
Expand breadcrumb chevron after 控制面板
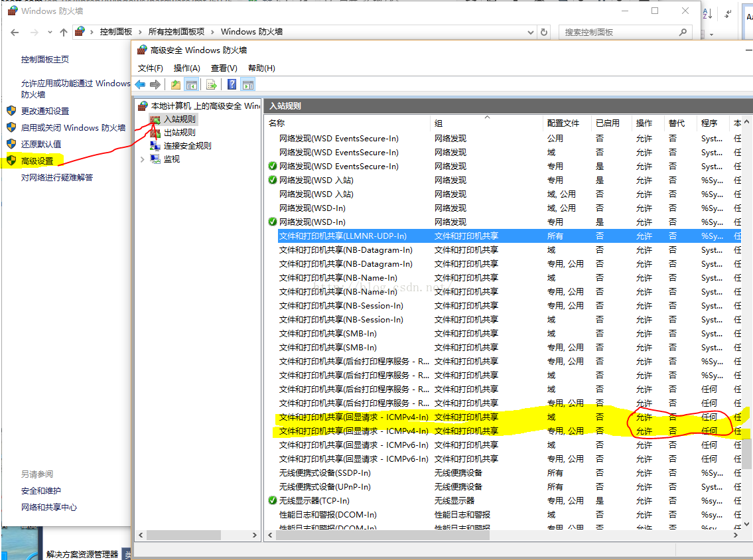tap(140, 32)
